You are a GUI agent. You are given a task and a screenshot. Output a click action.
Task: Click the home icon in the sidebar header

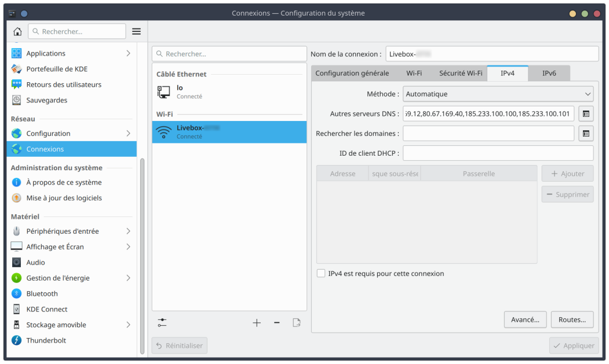(x=17, y=31)
